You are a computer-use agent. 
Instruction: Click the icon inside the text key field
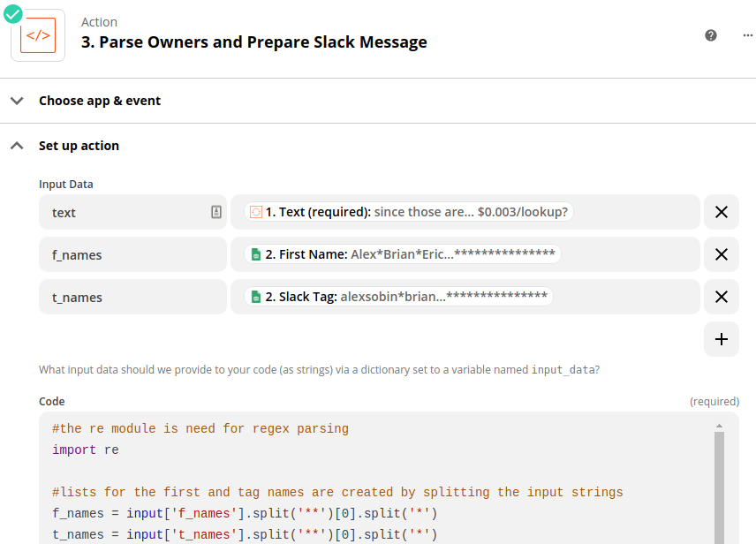pos(216,212)
